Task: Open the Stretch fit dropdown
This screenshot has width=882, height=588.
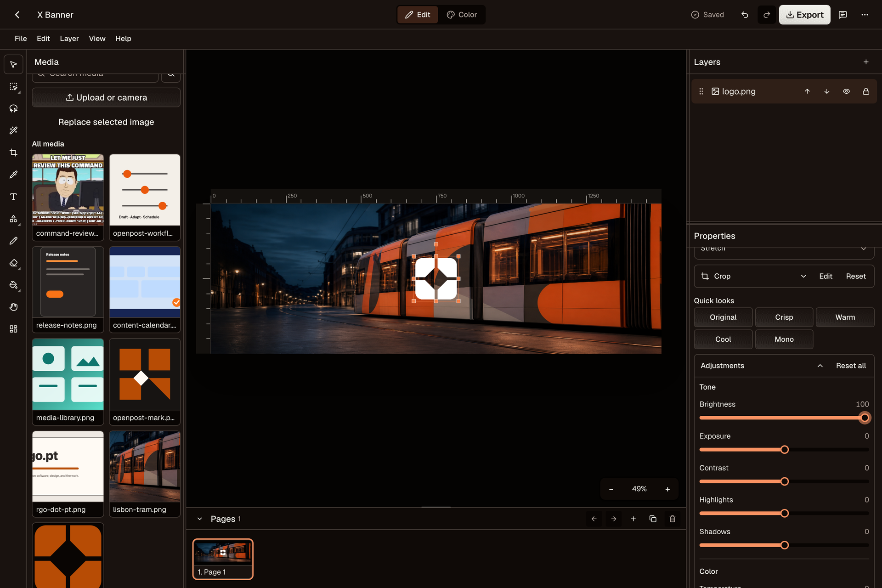Action: [784, 250]
